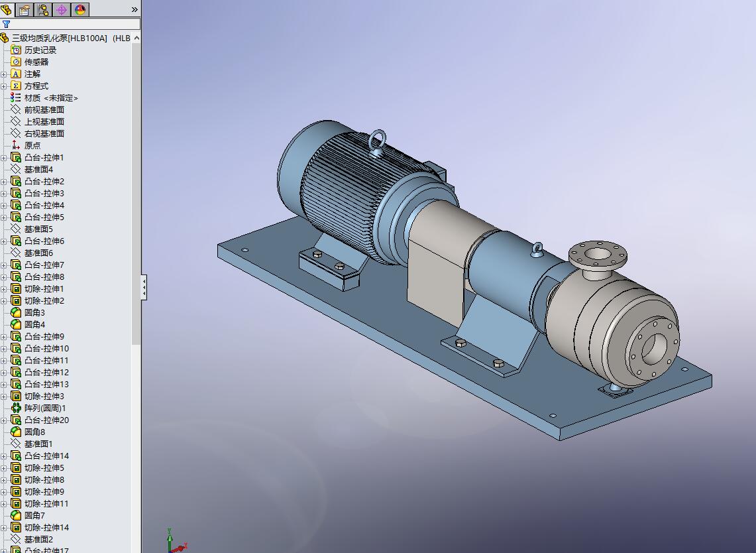756x553 pixels.
Task: Expand the 凸台-拉伸3 feature
Action: pos(4,194)
